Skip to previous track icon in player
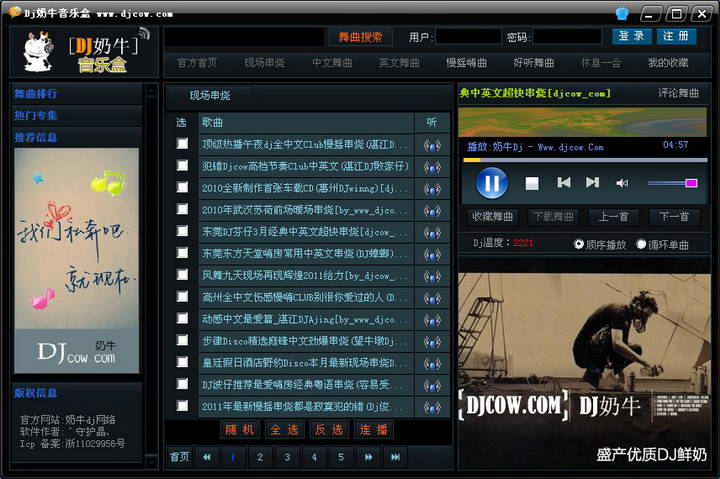The height and width of the screenshot is (479, 720). click(564, 183)
